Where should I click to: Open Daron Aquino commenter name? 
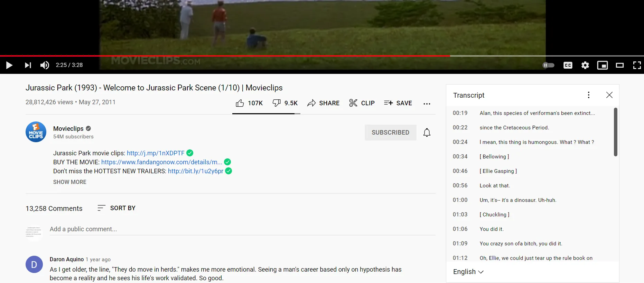[x=67, y=259]
